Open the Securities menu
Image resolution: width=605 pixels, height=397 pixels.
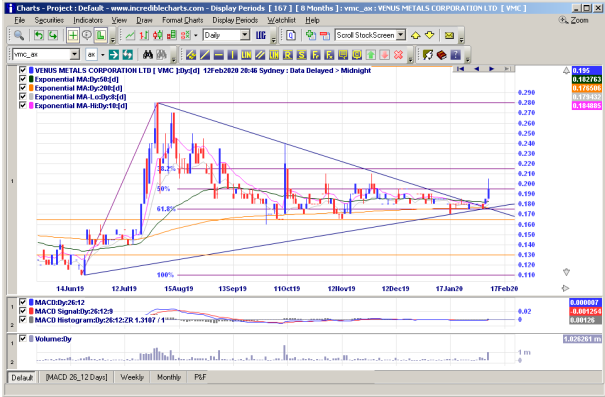(x=49, y=20)
